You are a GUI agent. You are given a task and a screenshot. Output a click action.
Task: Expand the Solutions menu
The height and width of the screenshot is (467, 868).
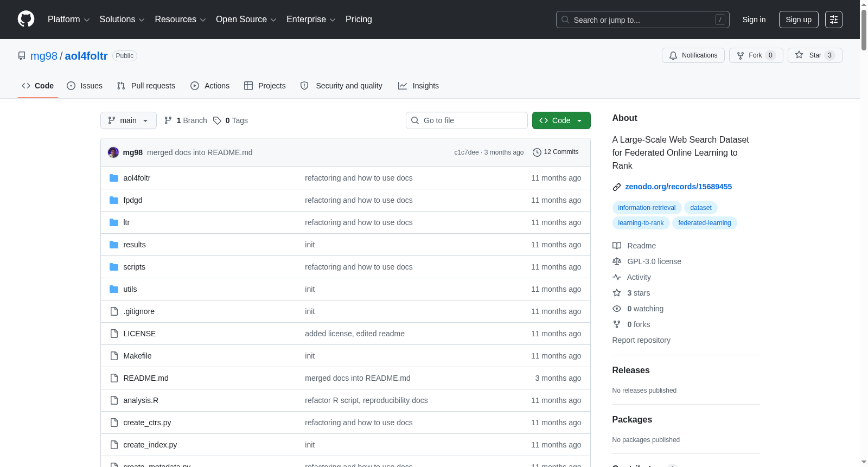pos(122,20)
